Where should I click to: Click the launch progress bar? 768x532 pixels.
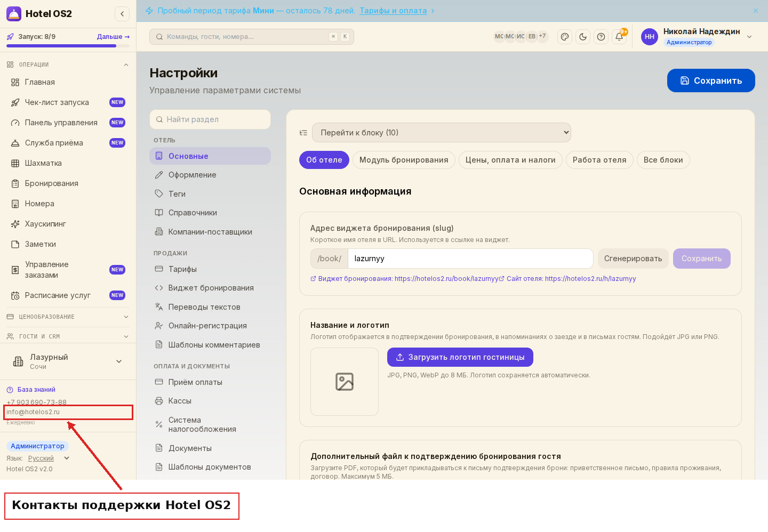pyautogui.click(x=68, y=46)
